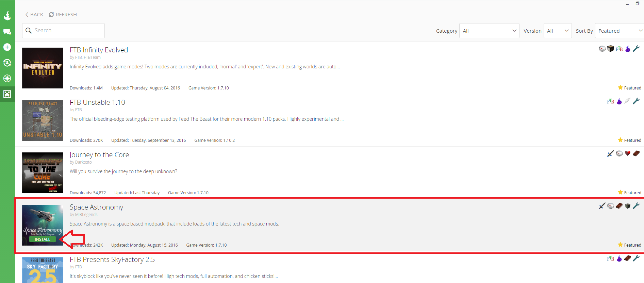Select the SkyFactory 2.5 thumbnail
Image resolution: width=644 pixels, height=283 pixels.
pyautogui.click(x=43, y=270)
